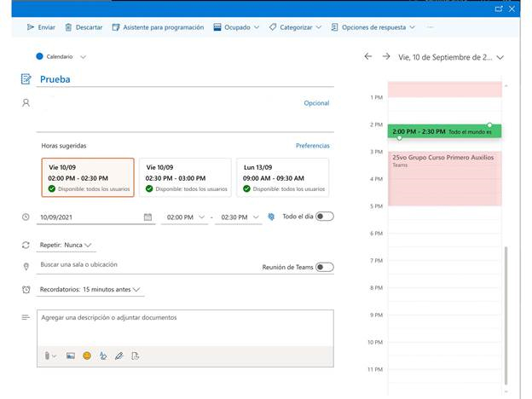Image resolution: width=532 pixels, height=399 pixels.
Task: Open the Ocupado status menu
Action: tap(236, 27)
